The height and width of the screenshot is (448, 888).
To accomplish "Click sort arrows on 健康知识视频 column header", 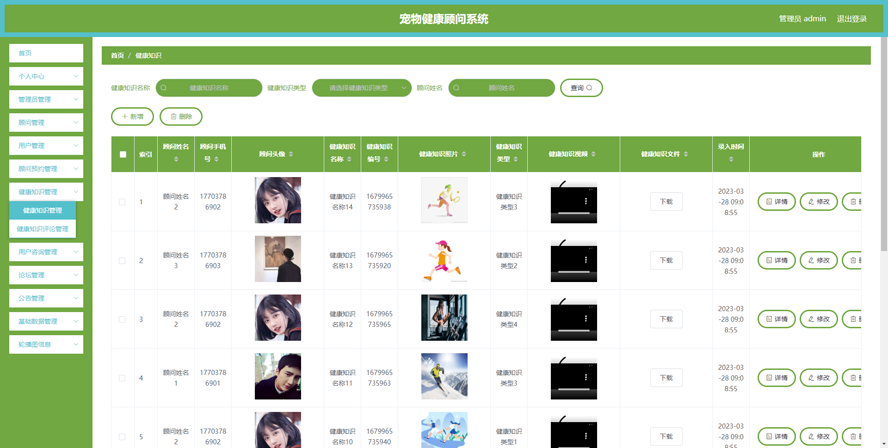I will click(594, 154).
